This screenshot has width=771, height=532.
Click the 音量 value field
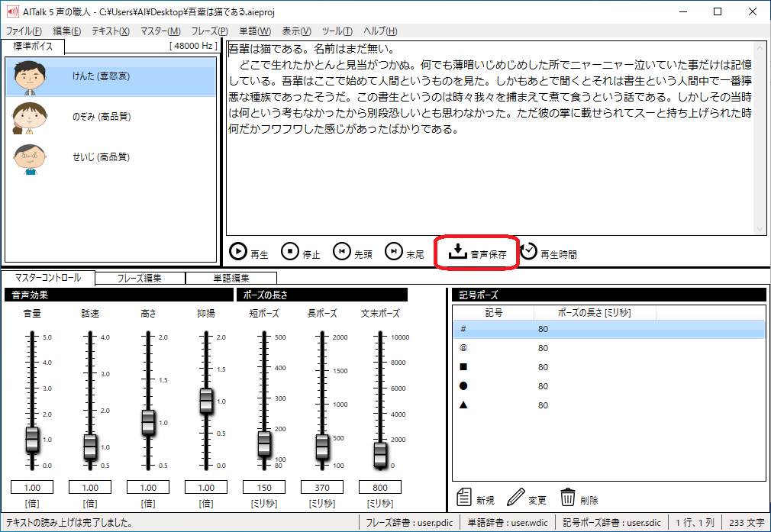coord(32,487)
